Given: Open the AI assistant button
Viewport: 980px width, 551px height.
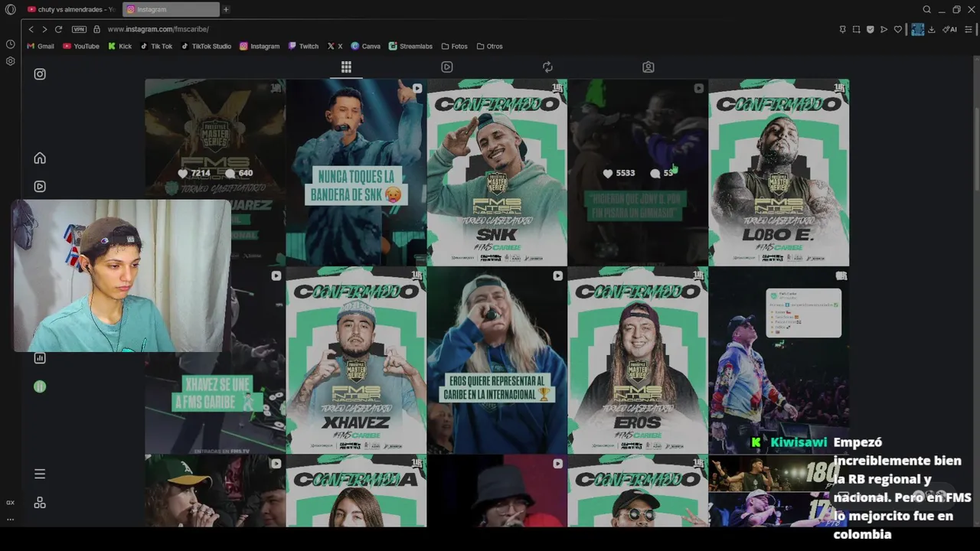Looking at the screenshot, I should coord(950,29).
